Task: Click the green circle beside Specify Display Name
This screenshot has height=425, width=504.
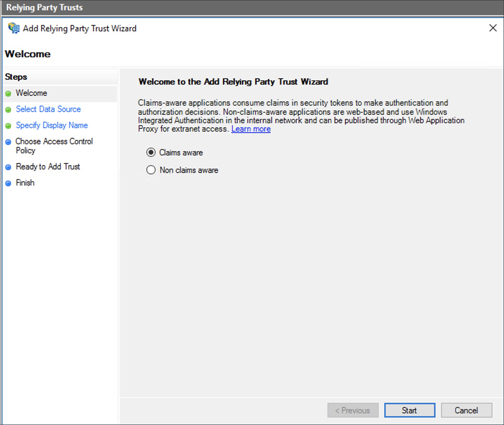Action: coord(8,126)
